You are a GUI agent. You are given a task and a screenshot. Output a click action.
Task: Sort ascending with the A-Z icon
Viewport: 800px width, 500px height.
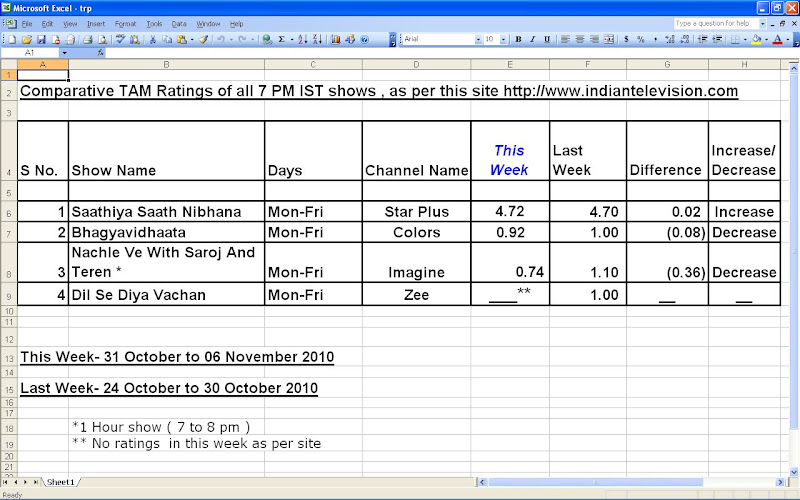(x=302, y=39)
